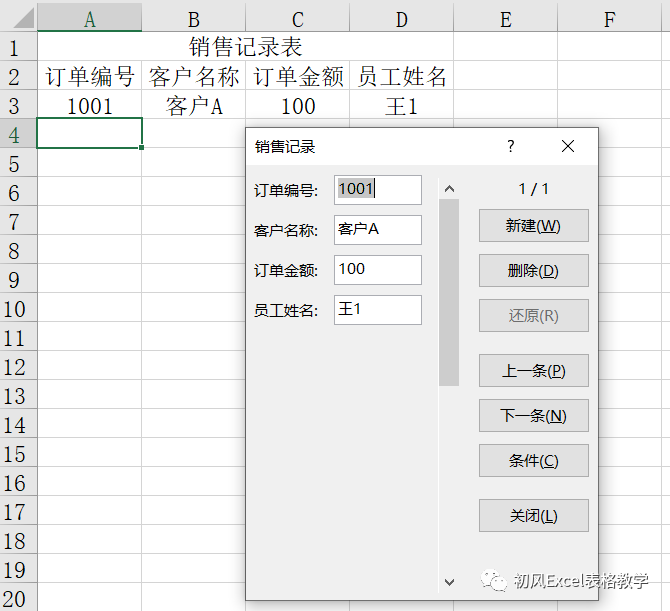The width and height of the screenshot is (670, 611).
Task: Click the 下一条(N) button
Action: pyautogui.click(x=533, y=415)
